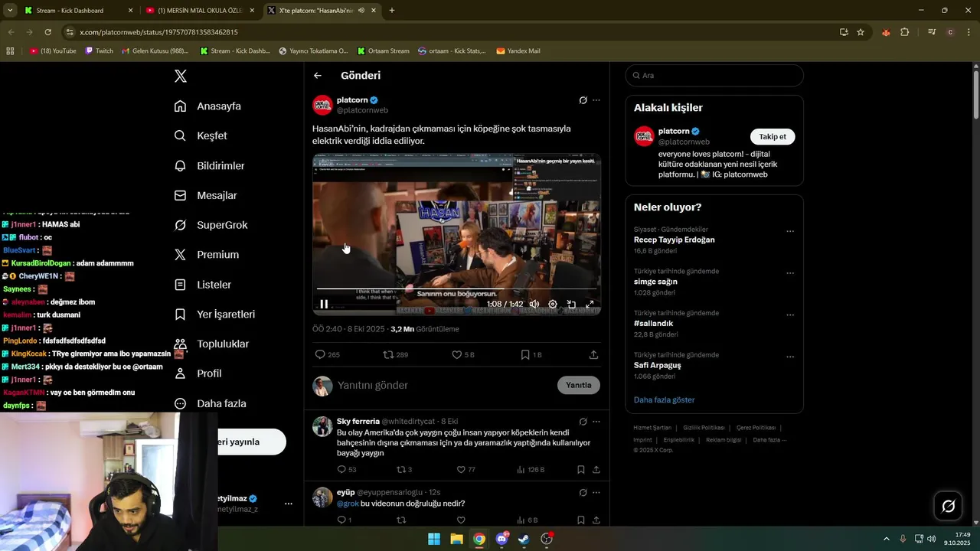Bookmark Sky ferreria's reply
The width and height of the screenshot is (980, 551).
pyautogui.click(x=581, y=470)
